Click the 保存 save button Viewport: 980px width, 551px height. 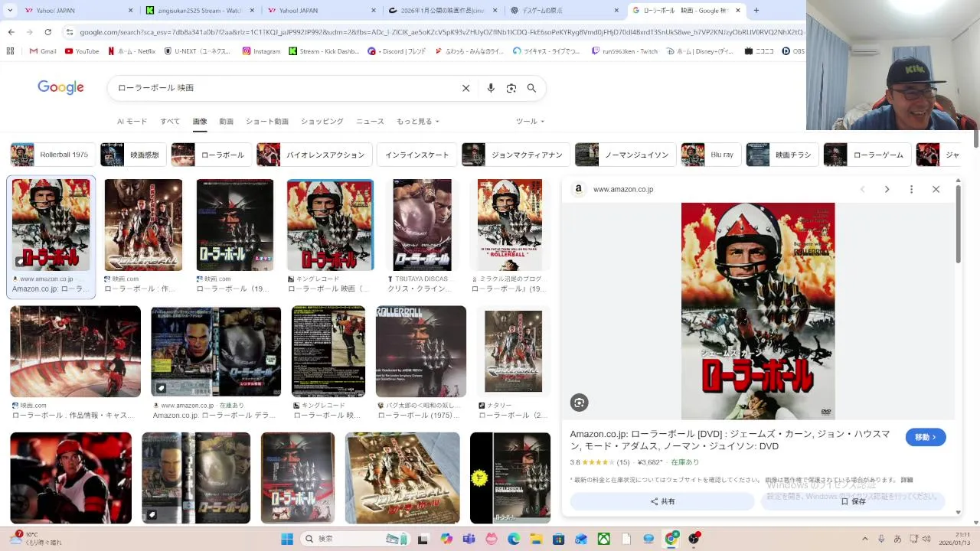click(x=853, y=501)
